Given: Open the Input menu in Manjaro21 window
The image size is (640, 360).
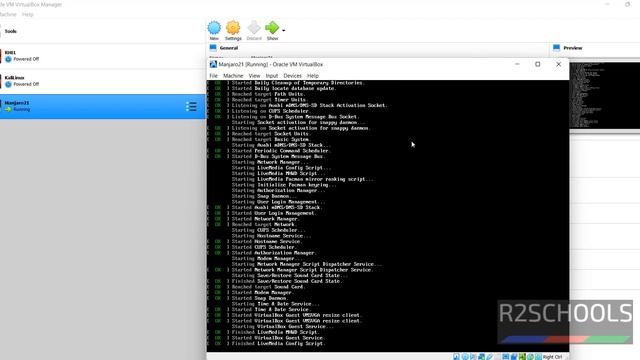Looking at the screenshot, I should coord(271,76).
